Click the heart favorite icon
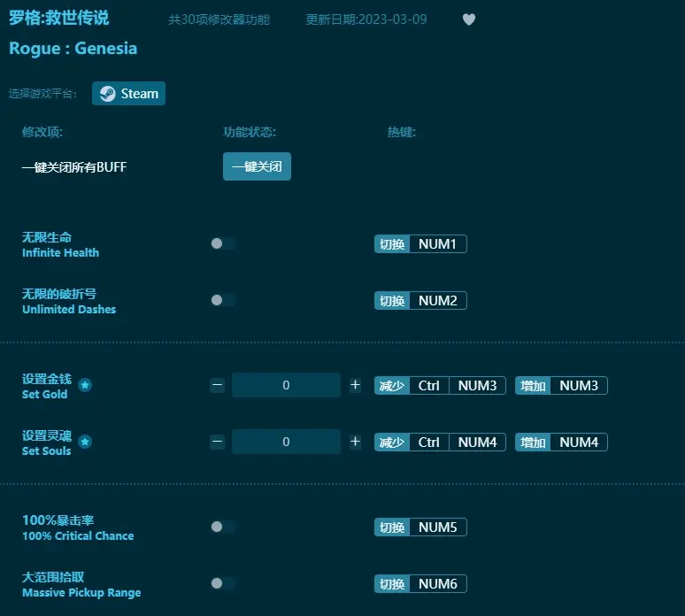Viewport: 685px width, 616px height. point(469,19)
